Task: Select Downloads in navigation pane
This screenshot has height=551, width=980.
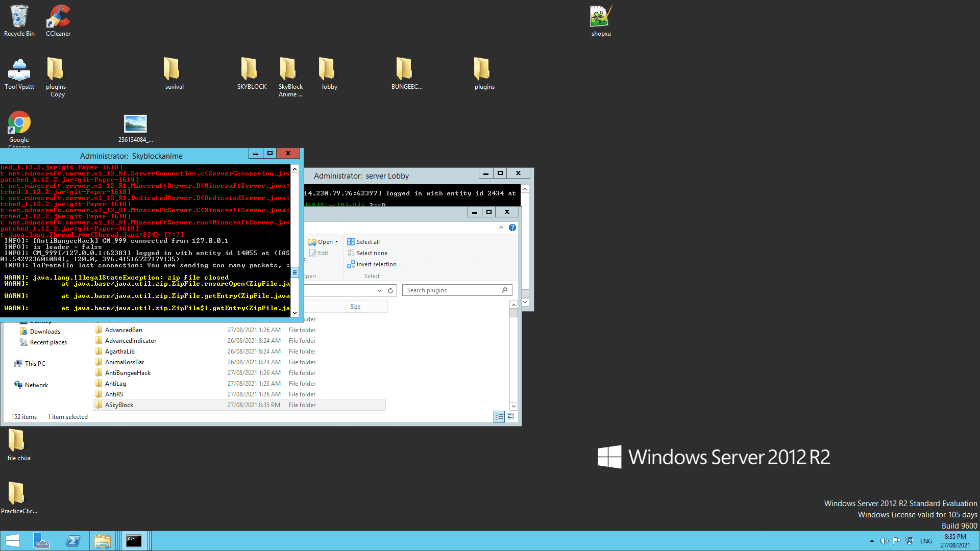Action: tap(45, 332)
